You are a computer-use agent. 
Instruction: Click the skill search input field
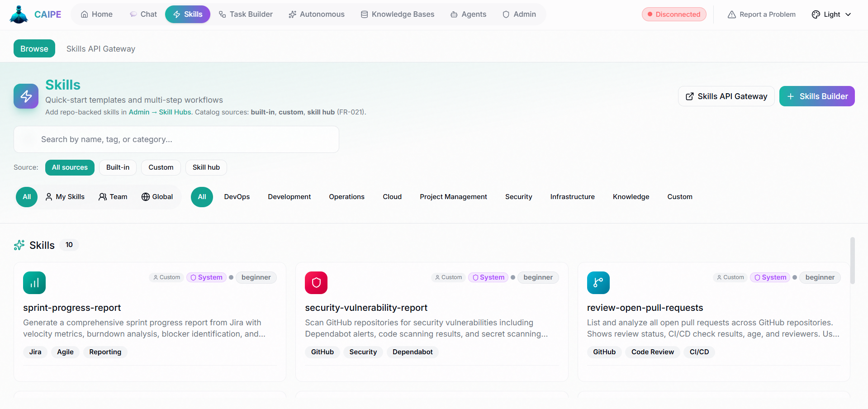176,139
